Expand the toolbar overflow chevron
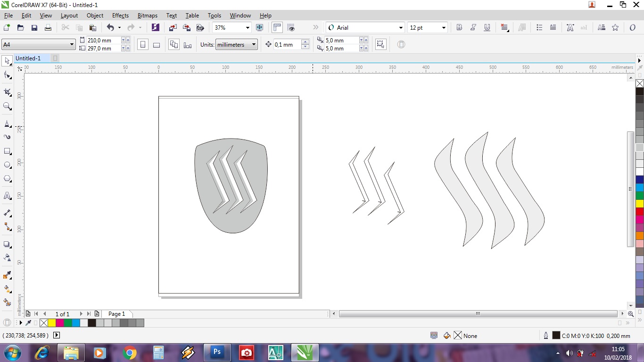Screen dimensions: 644x362 pos(315,28)
